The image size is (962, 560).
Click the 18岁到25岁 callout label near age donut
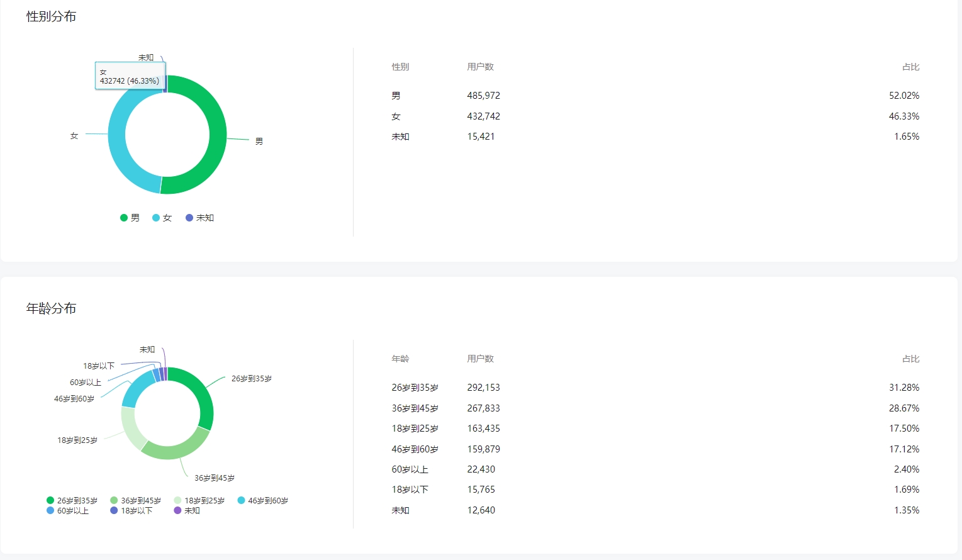pyautogui.click(x=77, y=440)
